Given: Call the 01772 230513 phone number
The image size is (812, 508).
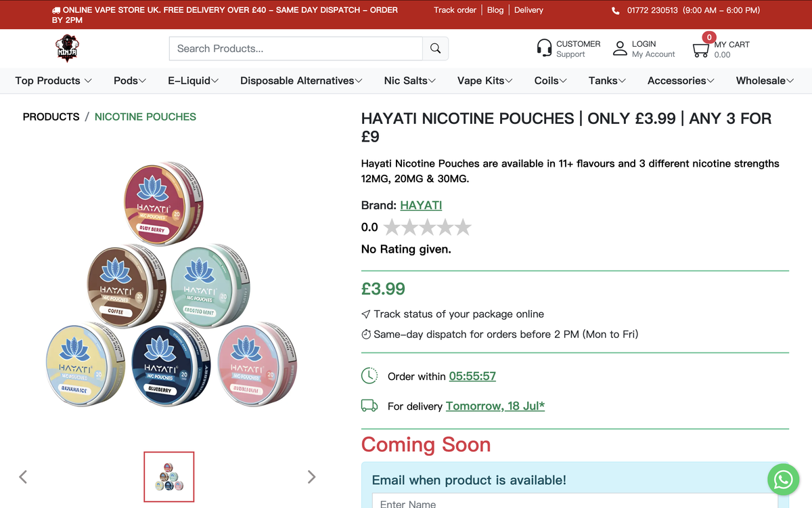Looking at the screenshot, I should point(652,11).
